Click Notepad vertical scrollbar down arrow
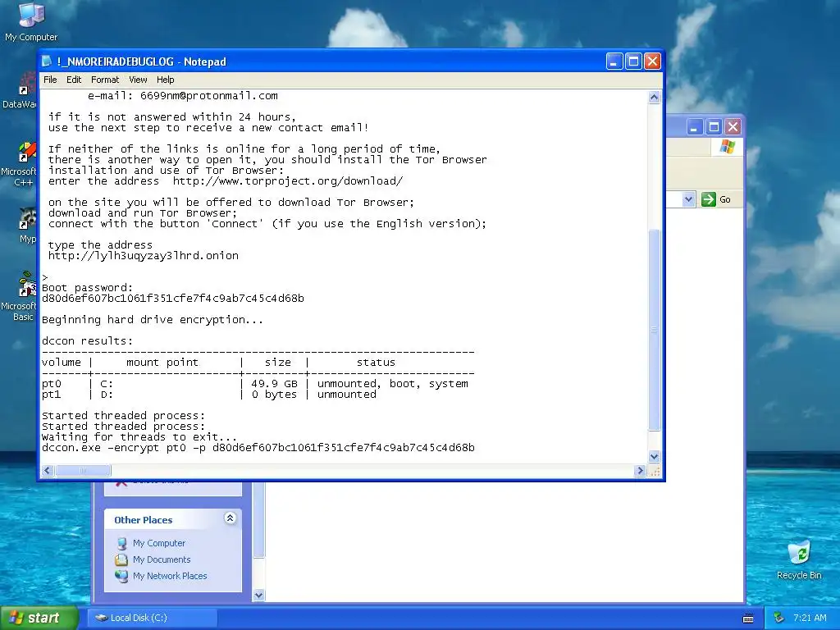The image size is (840, 630). pyautogui.click(x=654, y=457)
